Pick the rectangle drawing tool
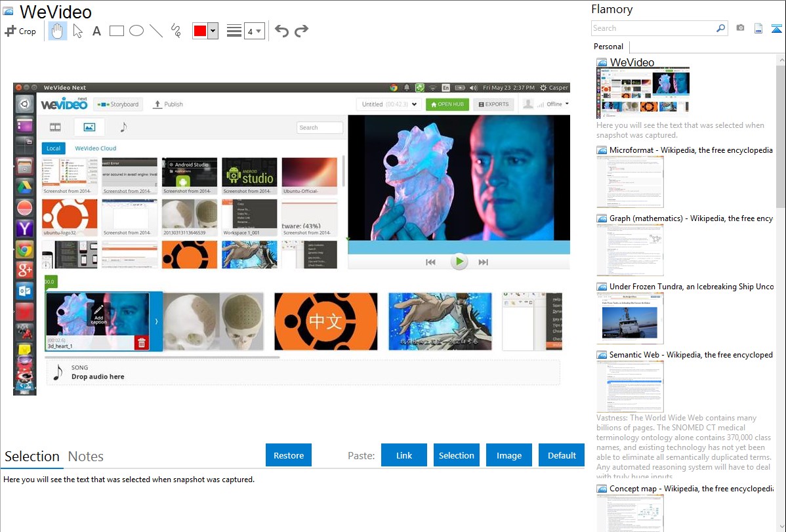This screenshot has height=532, width=786. pyautogui.click(x=116, y=31)
